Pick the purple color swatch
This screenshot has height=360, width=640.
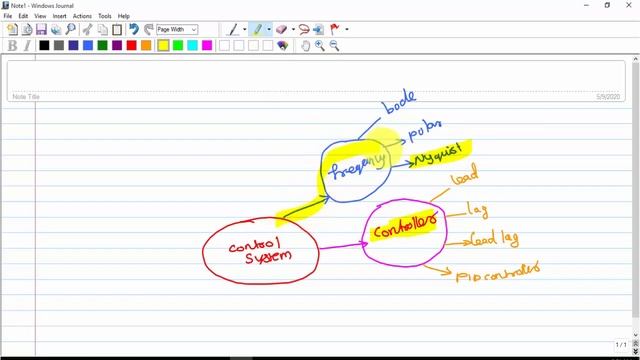(117, 45)
